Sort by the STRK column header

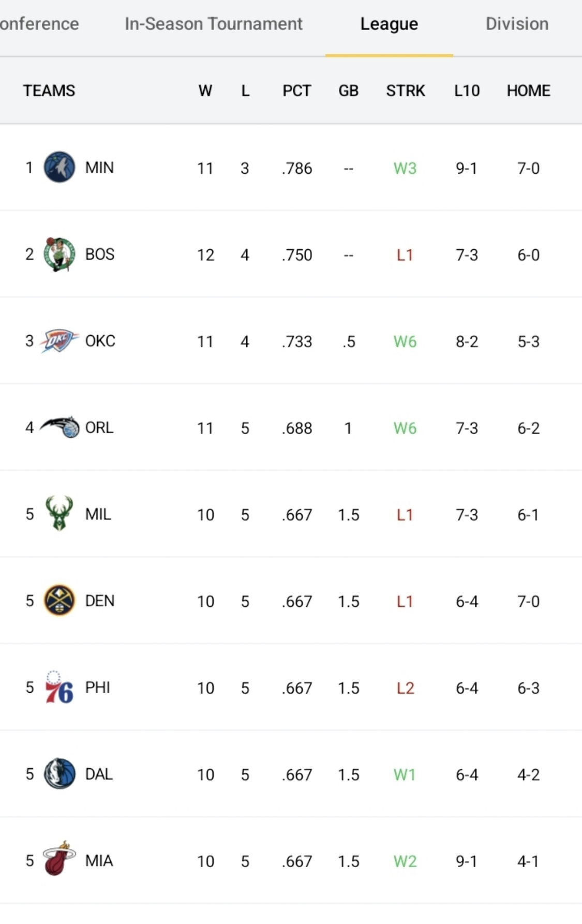405,91
